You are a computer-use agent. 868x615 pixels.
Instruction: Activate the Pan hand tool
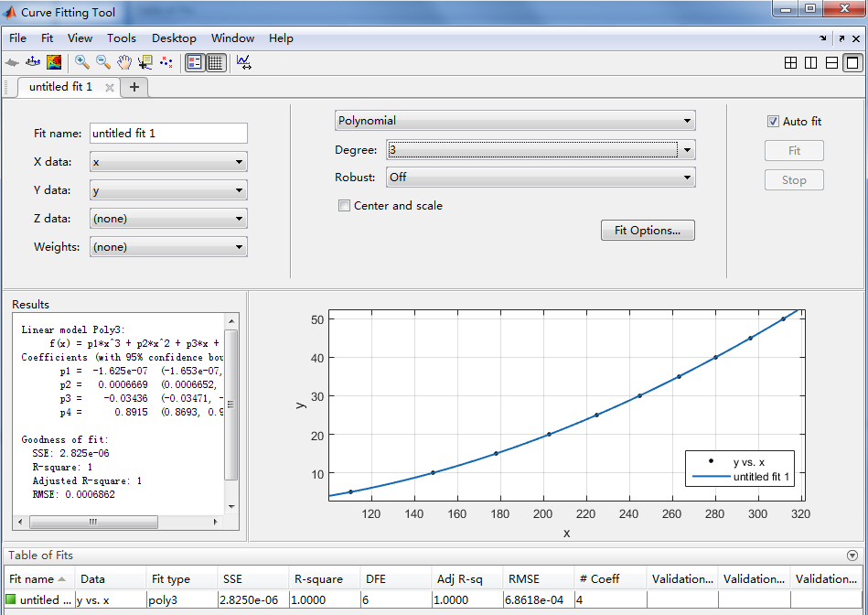point(124,62)
